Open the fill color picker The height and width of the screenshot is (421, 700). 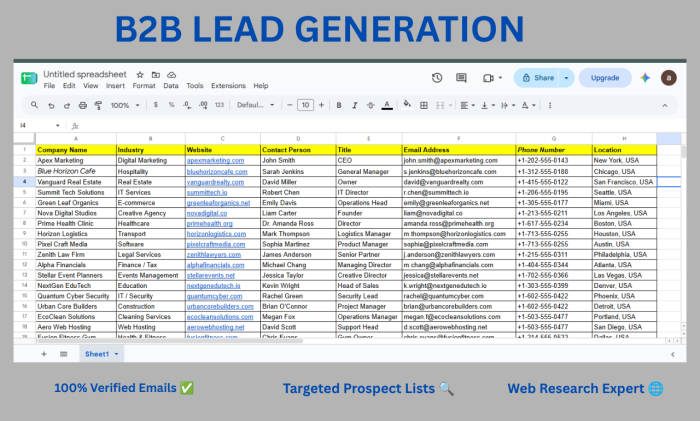[407, 105]
